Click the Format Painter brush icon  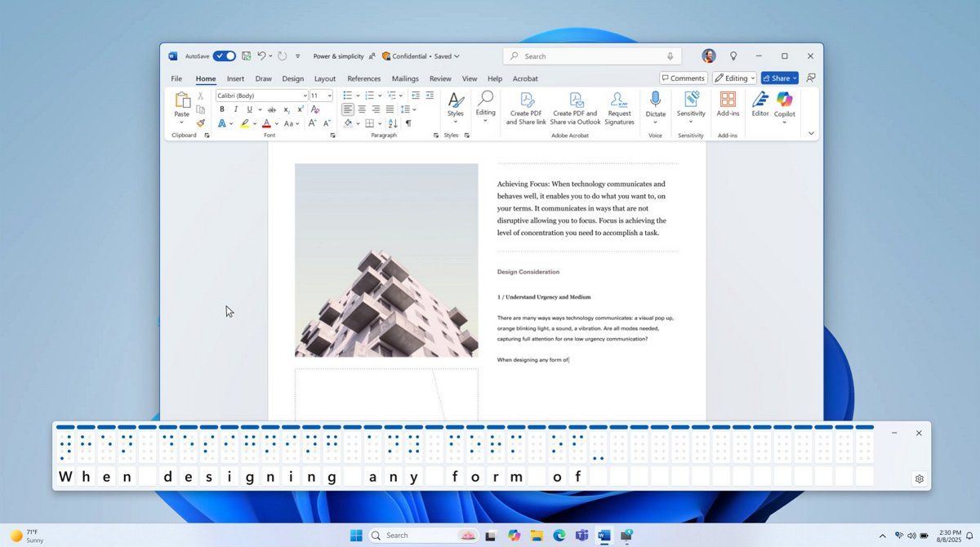tap(200, 123)
